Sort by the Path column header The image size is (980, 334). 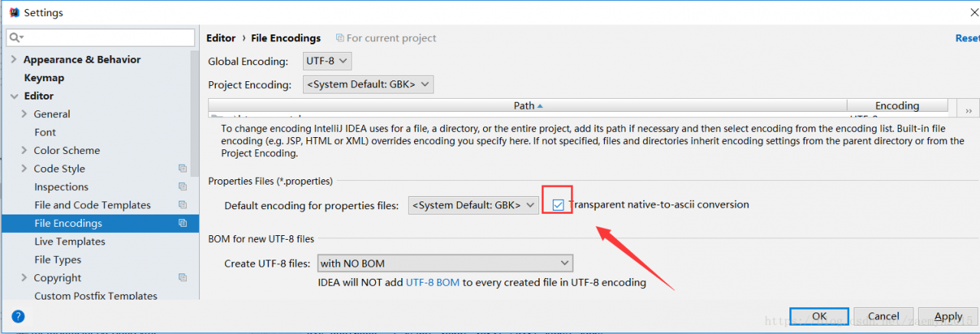pyautogui.click(x=528, y=106)
